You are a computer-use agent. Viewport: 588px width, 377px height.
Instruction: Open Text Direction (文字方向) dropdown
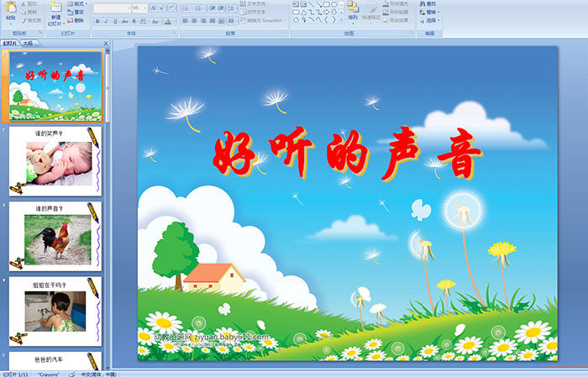click(255, 3)
